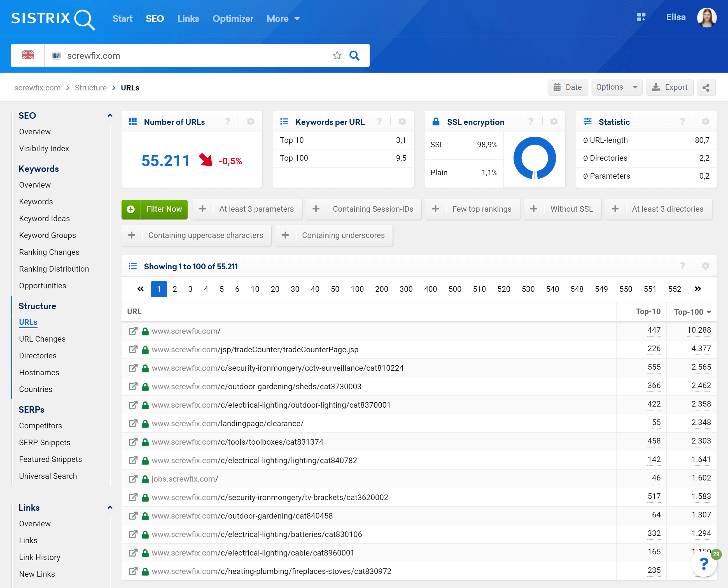The height and width of the screenshot is (588, 728).
Task: Open Directories in sidebar
Action: pyautogui.click(x=38, y=356)
